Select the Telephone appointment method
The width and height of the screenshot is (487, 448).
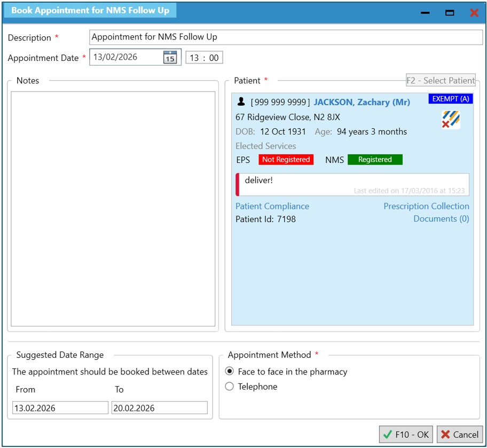[230, 387]
